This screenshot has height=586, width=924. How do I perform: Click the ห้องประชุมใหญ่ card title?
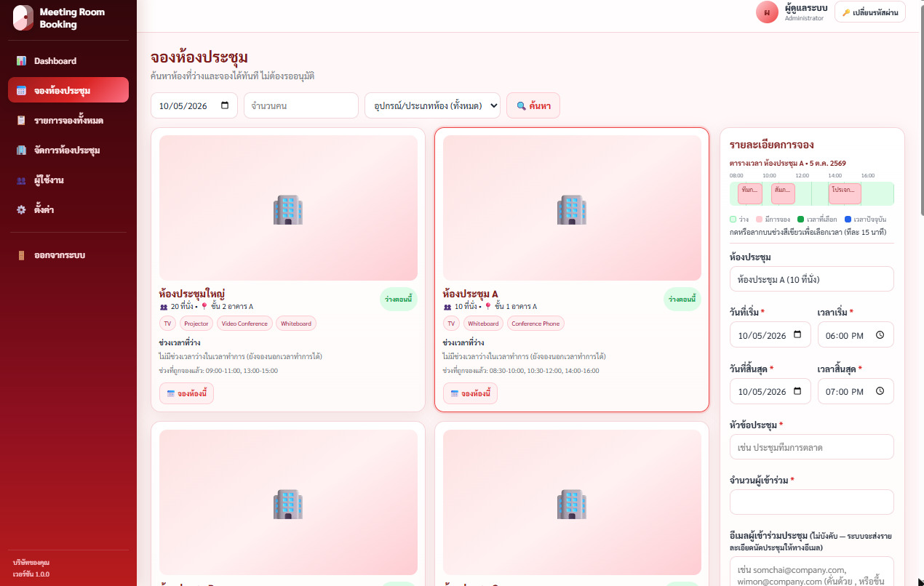point(192,294)
